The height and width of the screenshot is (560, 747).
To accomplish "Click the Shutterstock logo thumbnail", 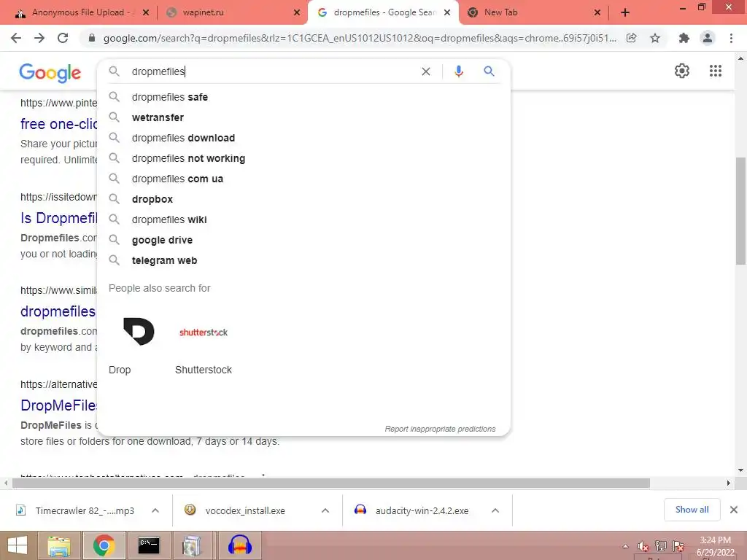I will point(204,332).
